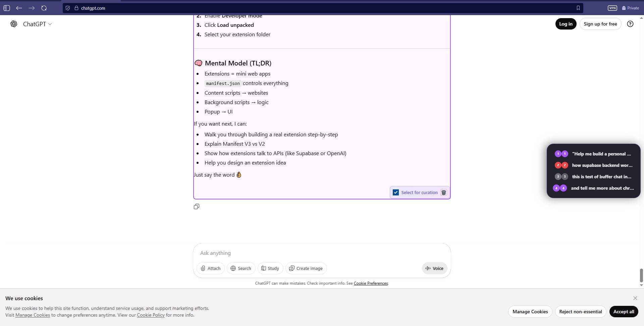Dismiss the cookies banner
Viewport: 644px width, 326px height.
tap(635, 298)
